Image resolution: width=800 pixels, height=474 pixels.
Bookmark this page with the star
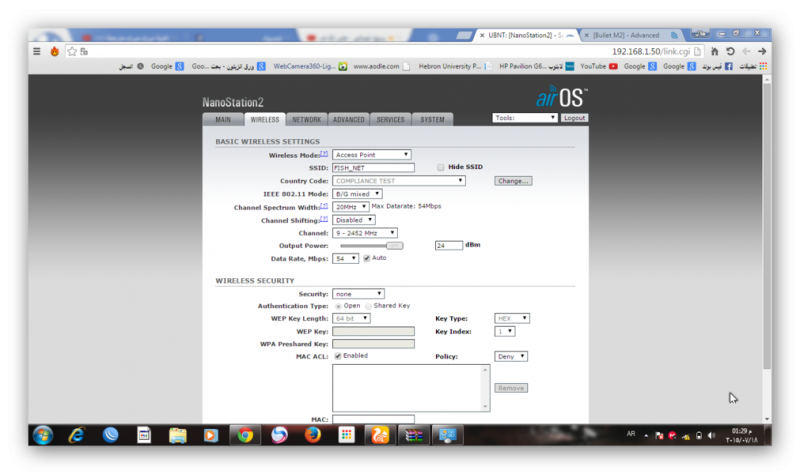tap(72, 52)
